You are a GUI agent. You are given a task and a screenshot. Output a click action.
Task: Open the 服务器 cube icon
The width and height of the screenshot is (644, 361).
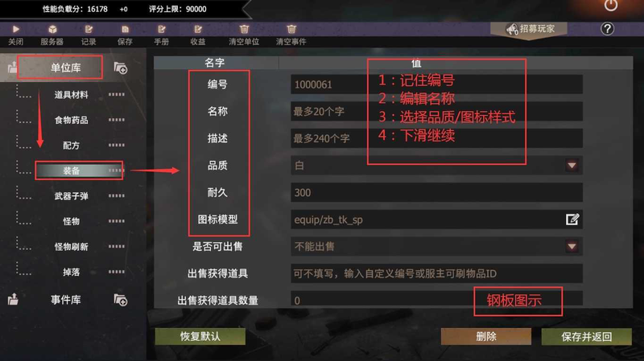(x=52, y=29)
